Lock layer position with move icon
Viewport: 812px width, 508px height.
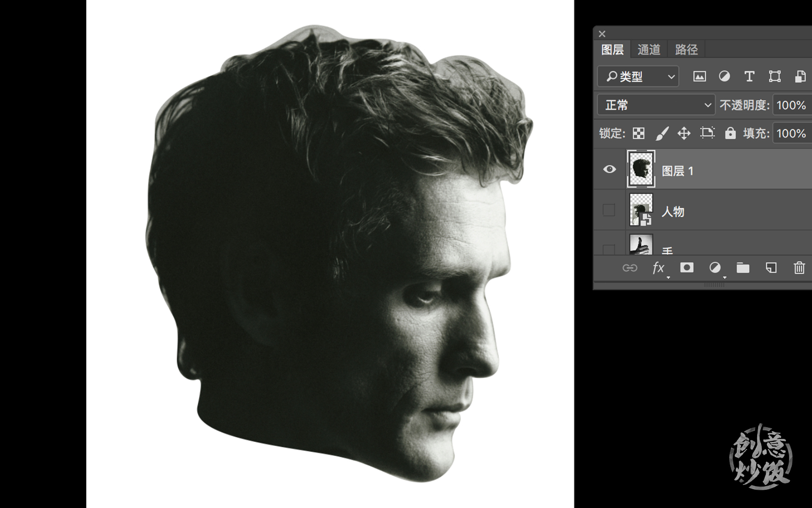tap(684, 134)
